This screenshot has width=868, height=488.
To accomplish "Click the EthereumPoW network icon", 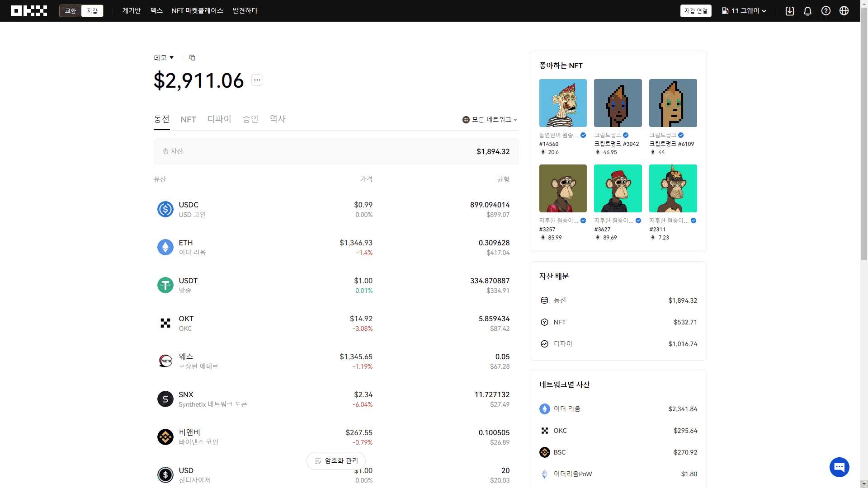I will pos(545,474).
